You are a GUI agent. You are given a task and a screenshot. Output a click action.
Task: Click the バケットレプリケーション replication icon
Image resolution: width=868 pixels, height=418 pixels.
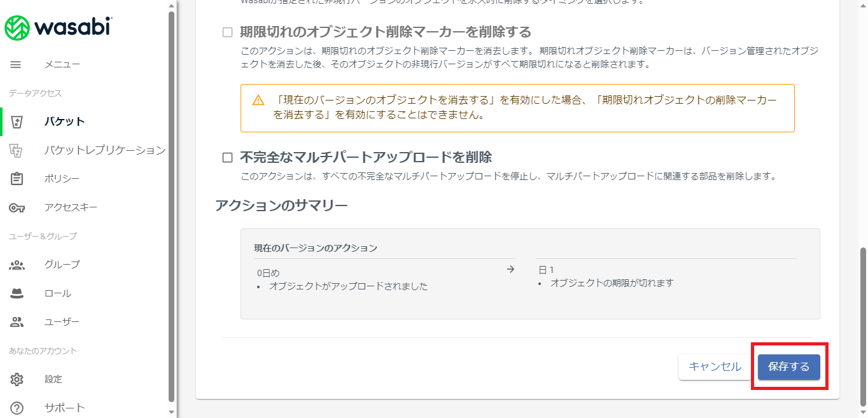pyautogui.click(x=17, y=150)
